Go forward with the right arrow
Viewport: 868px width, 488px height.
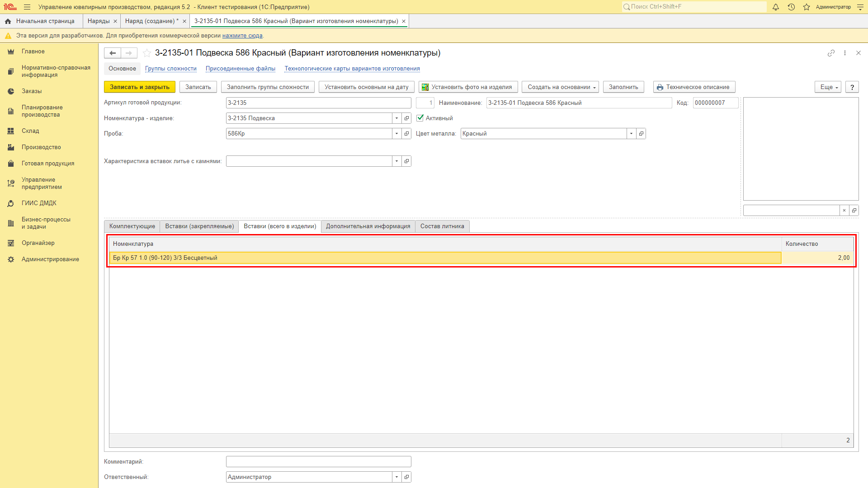click(129, 53)
